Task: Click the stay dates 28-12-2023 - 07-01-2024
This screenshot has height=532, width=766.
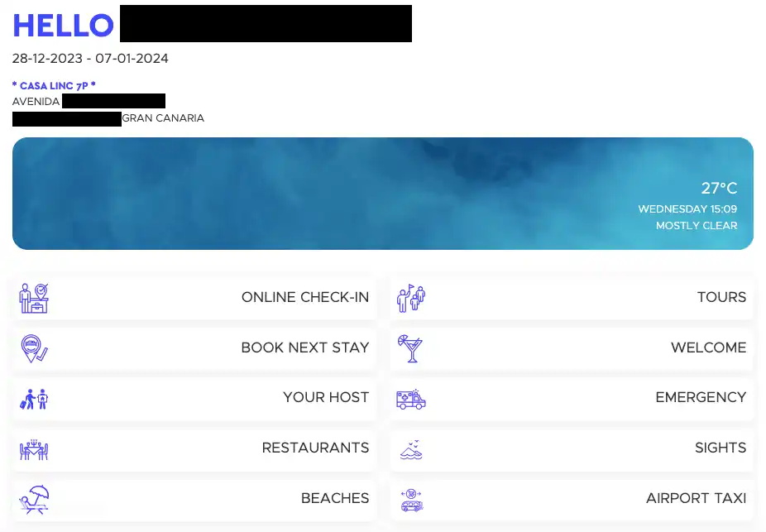Action: 90,59
